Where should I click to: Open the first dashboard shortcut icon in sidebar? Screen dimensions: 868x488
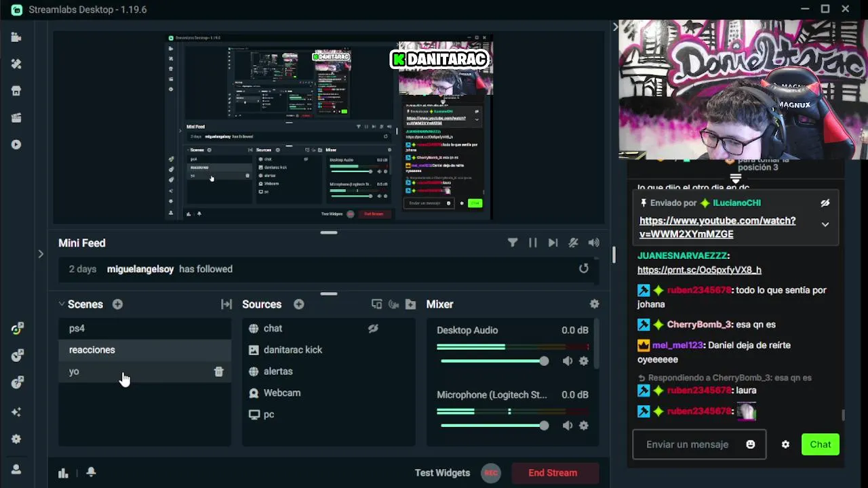click(16, 329)
